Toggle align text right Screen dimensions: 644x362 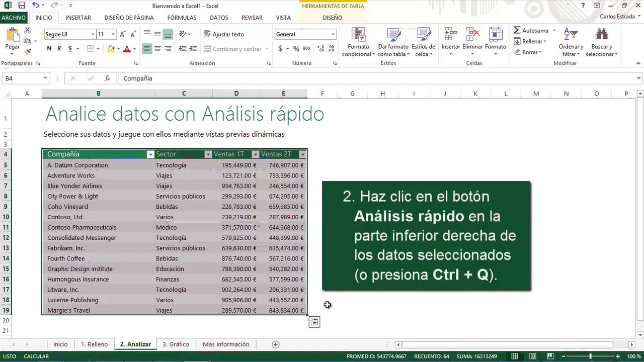[168, 49]
